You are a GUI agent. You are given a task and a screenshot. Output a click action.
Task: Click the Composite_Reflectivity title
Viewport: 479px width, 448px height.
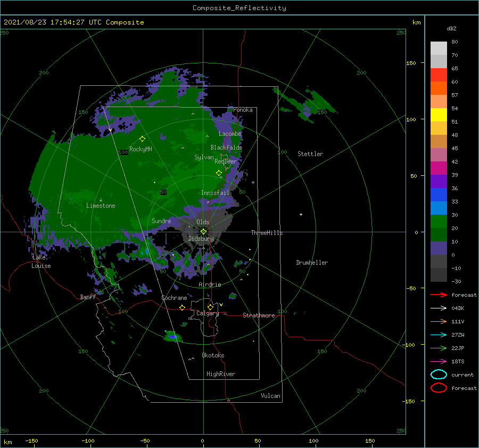click(239, 8)
